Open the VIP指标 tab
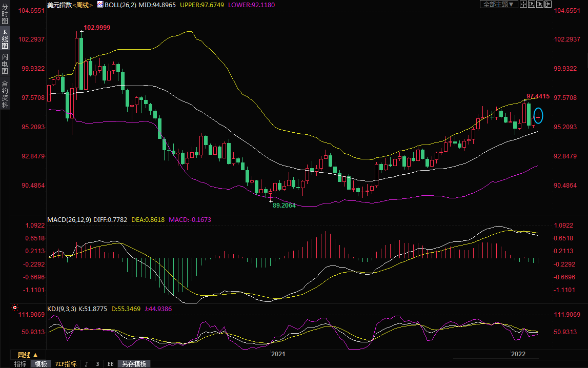The image size is (588, 368). click(66, 364)
